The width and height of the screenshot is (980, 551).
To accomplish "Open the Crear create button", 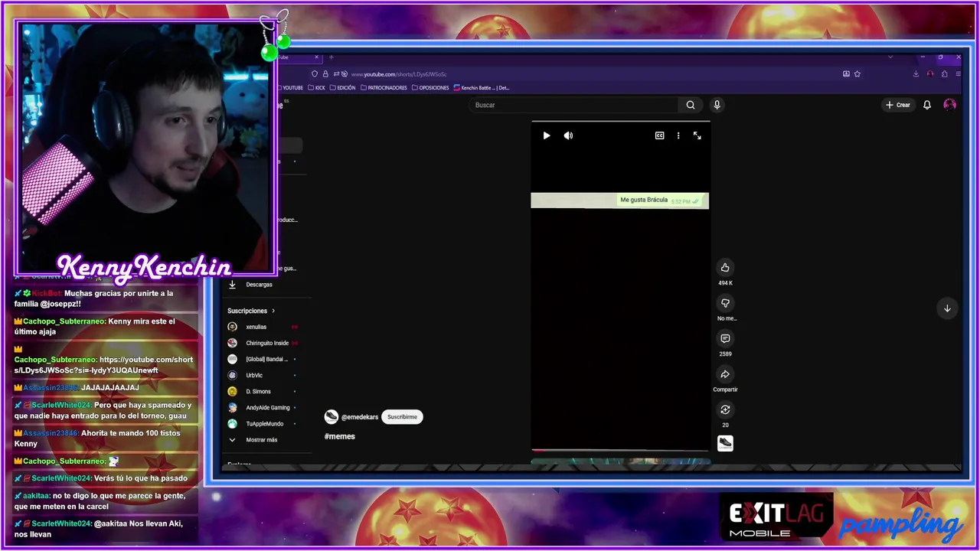I will pos(898,105).
